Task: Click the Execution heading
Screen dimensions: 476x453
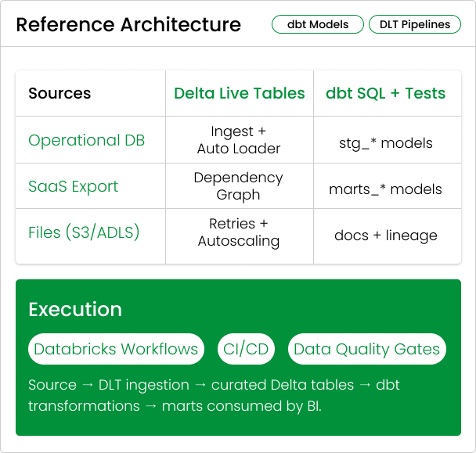Action: tap(75, 310)
